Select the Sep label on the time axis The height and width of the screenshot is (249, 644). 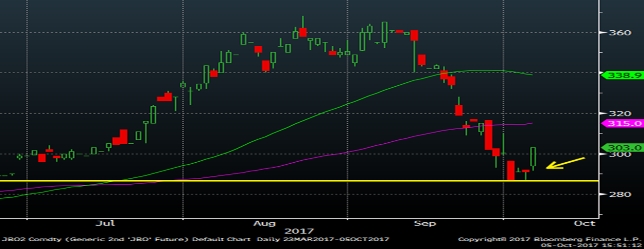coord(425,223)
